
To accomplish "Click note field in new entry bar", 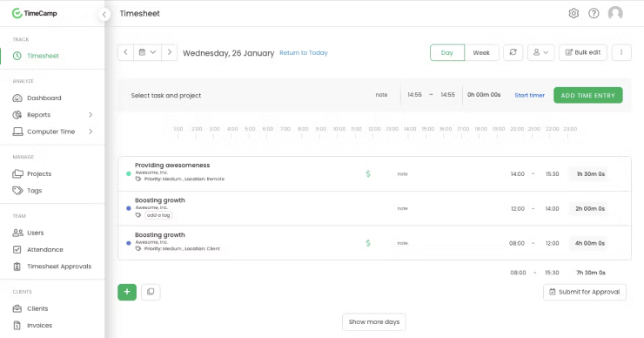I will click(x=381, y=95).
